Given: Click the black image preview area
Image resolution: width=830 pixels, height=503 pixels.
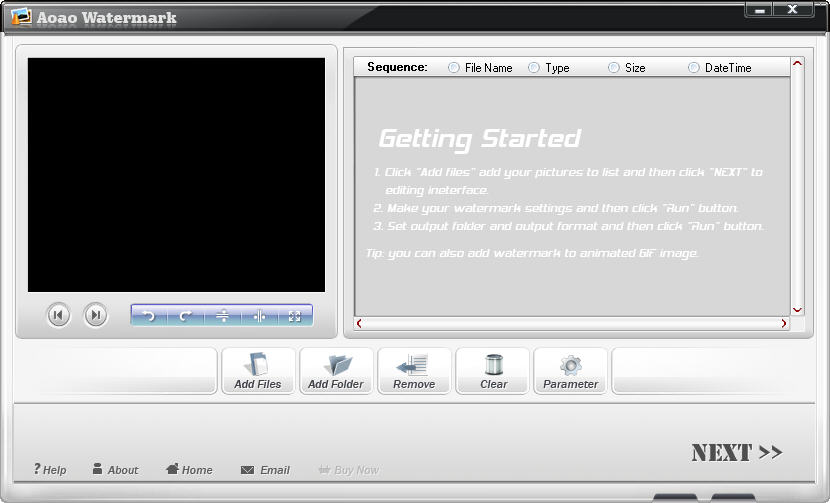Looking at the screenshot, I should 176,175.
